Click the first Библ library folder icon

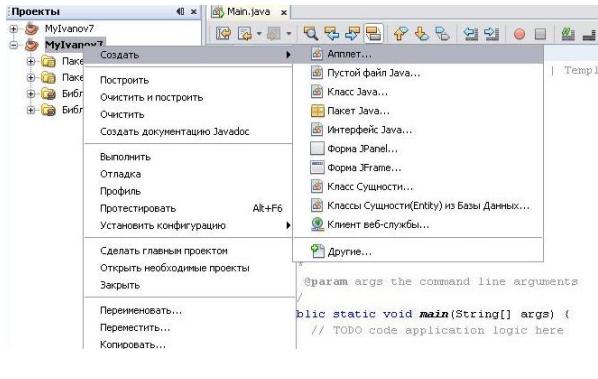coord(48,94)
